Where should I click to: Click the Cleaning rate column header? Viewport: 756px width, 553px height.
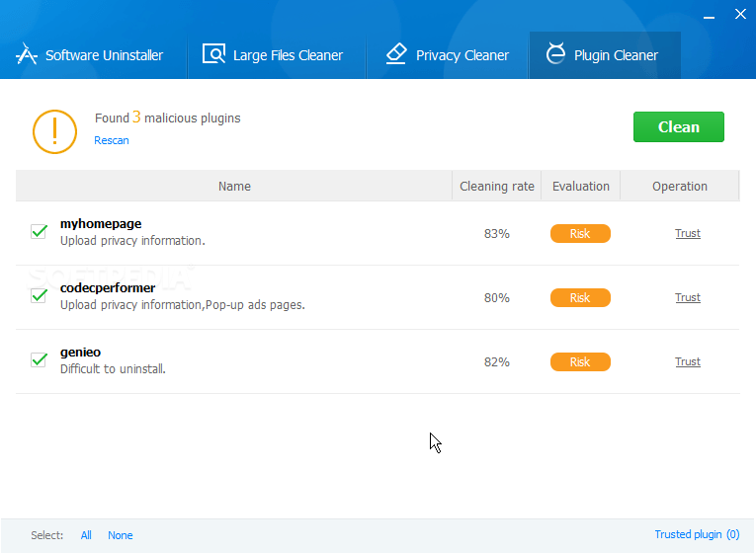pyautogui.click(x=497, y=186)
